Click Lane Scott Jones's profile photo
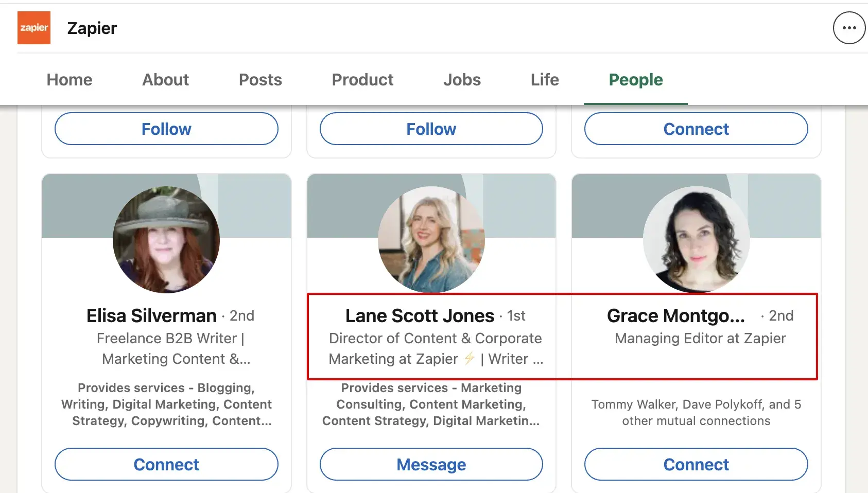This screenshot has width=868, height=493. 431,239
